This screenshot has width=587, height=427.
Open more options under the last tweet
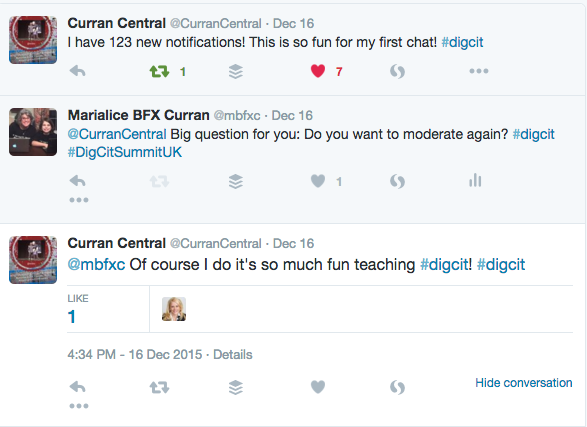(x=79, y=406)
